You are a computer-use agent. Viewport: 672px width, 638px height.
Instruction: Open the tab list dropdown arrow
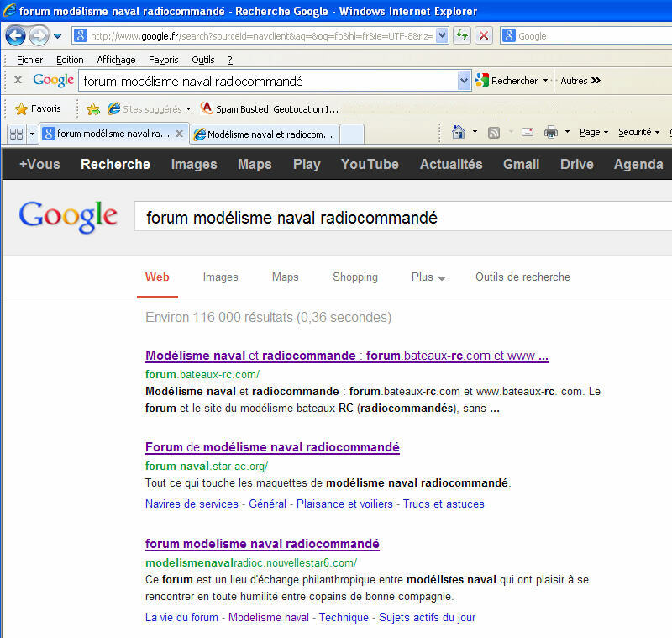[32, 134]
